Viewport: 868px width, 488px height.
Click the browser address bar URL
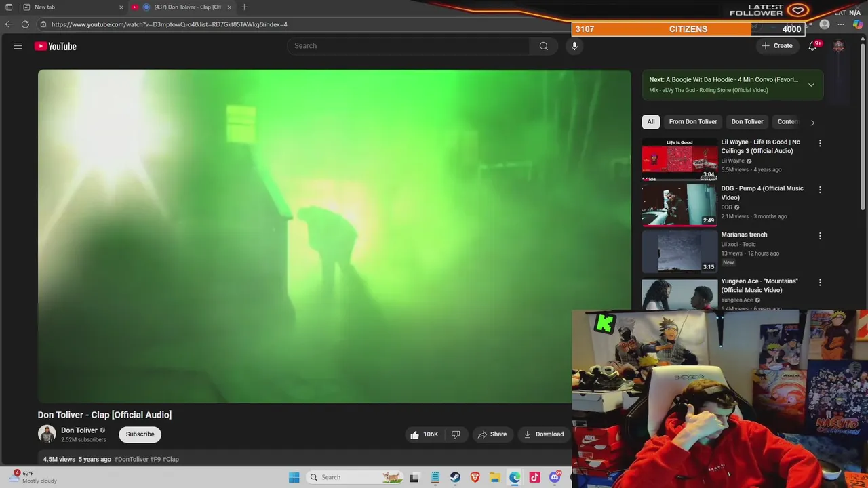click(x=170, y=24)
